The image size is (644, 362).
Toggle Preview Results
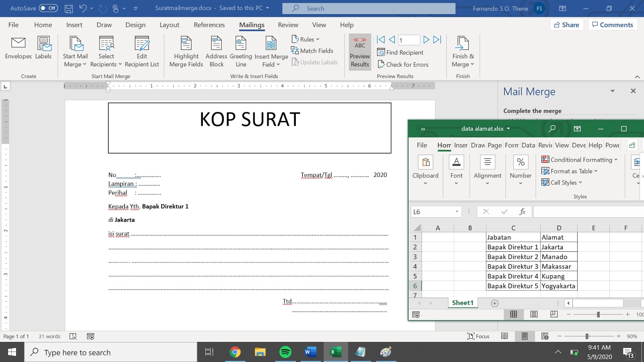click(x=359, y=53)
